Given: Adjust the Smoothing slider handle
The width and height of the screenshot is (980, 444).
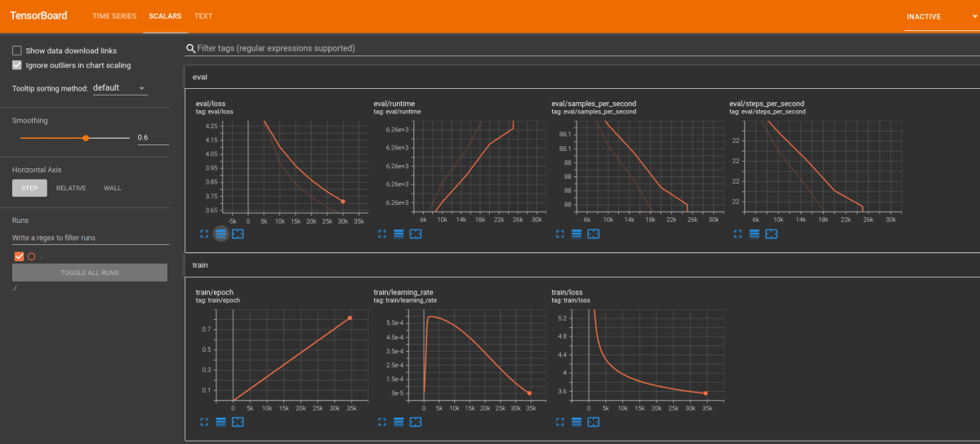Looking at the screenshot, I should click(86, 138).
